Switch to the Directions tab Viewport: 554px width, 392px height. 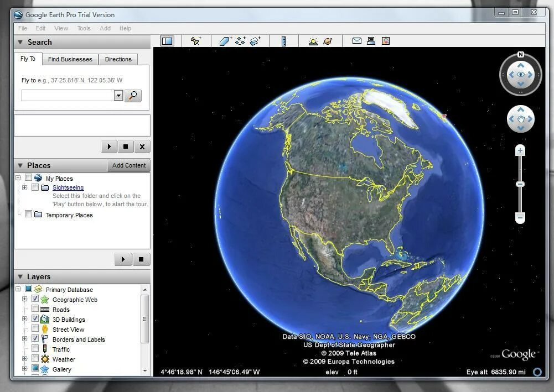(x=118, y=59)
